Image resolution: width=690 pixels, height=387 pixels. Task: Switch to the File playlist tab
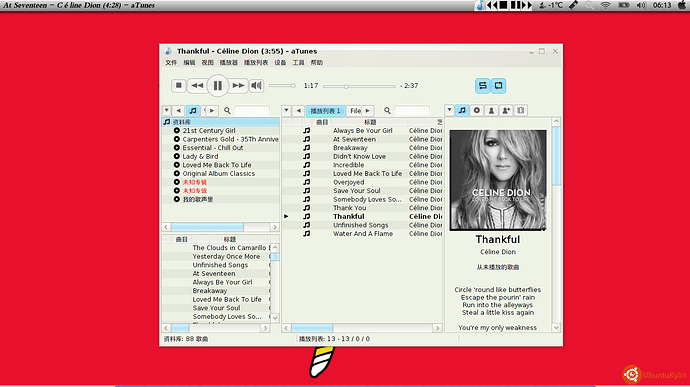pyautogui.click(x=355, y=111)
